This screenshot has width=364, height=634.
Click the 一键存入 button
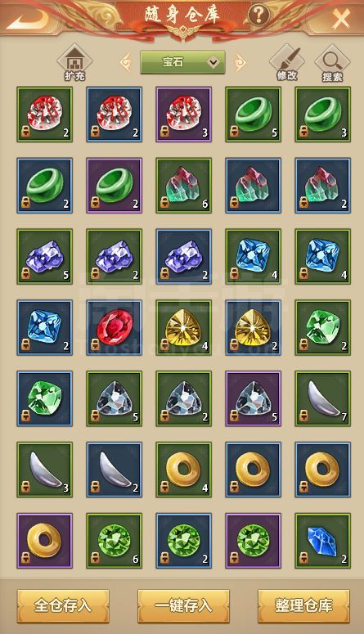coord(183,605)
